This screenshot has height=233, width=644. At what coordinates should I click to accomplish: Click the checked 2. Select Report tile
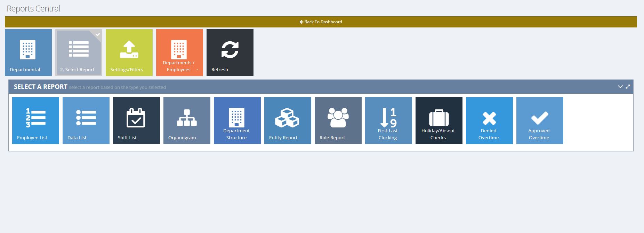(79, 52)
